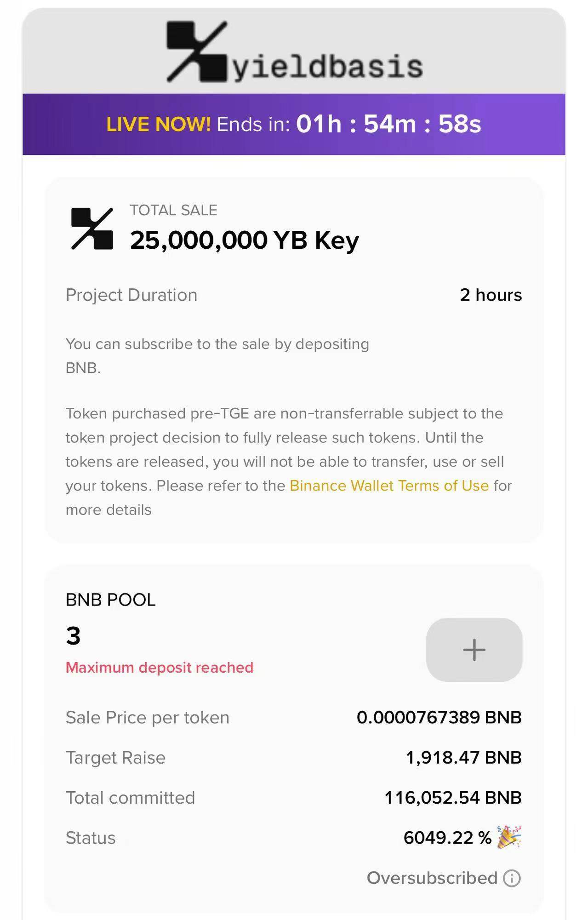Tap the 2 hours duration value
588x920 pixels.
[491, 295]
